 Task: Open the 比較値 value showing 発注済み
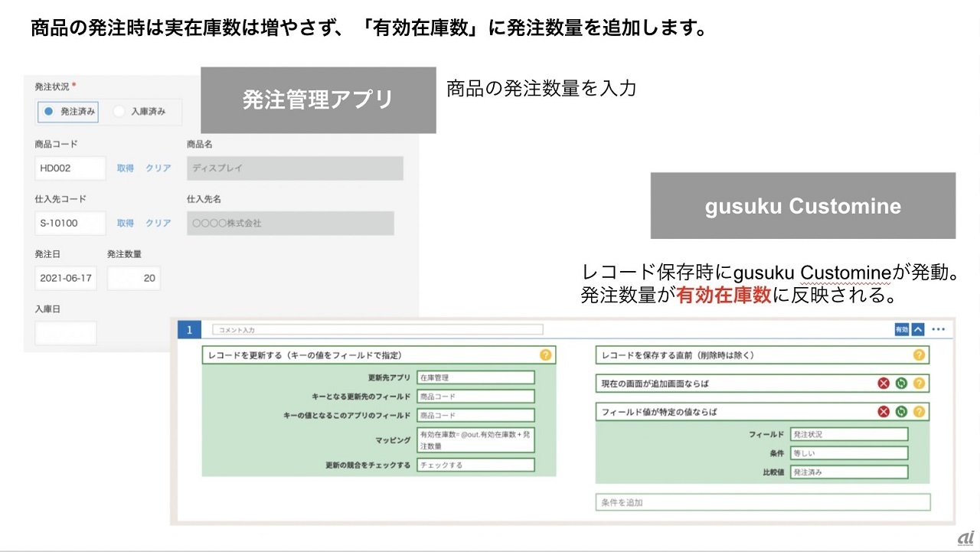click(849, 472)
